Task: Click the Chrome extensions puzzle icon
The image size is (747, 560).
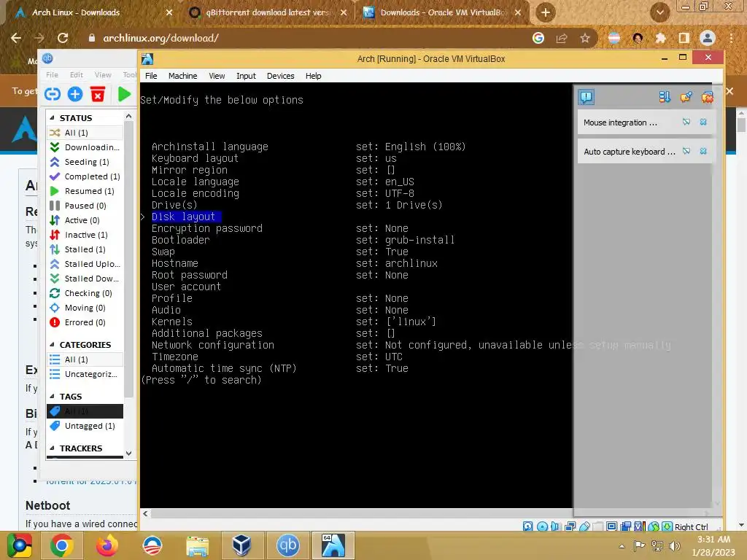Action: (660, 38)
